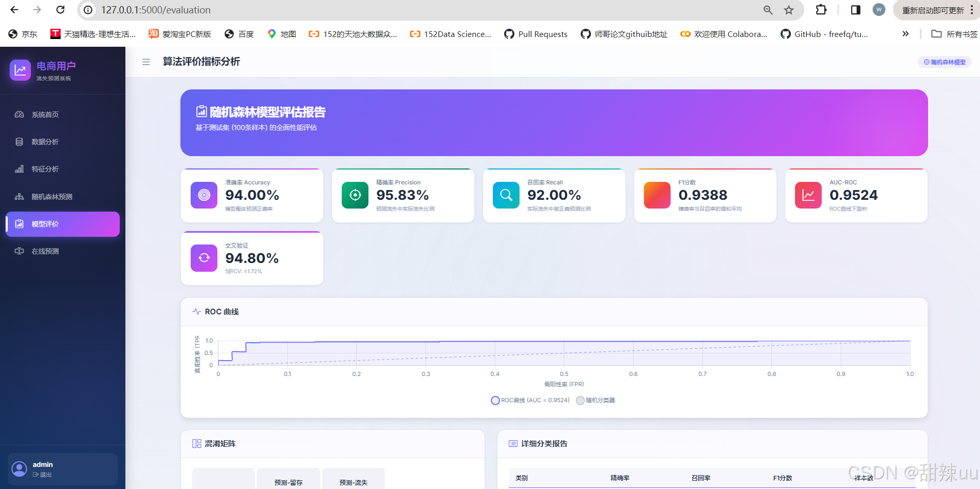Reload the page with refresh icon
This screenshot has height=489, width=980.
60,10
